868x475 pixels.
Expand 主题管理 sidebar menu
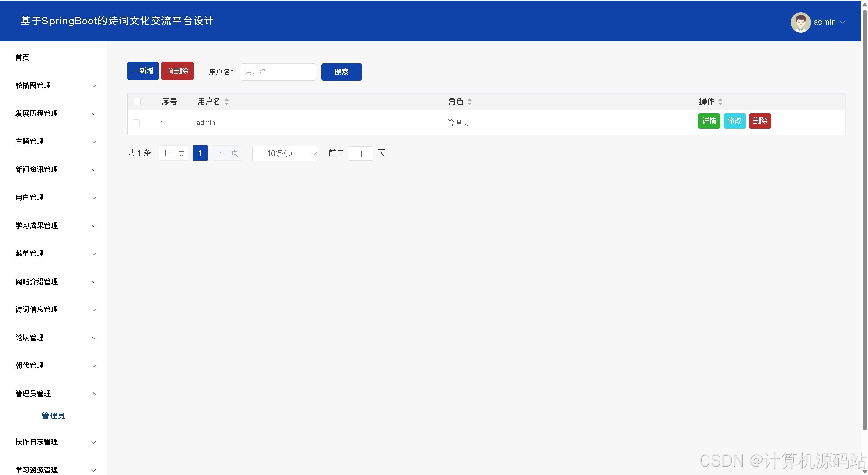click(53, 142)
